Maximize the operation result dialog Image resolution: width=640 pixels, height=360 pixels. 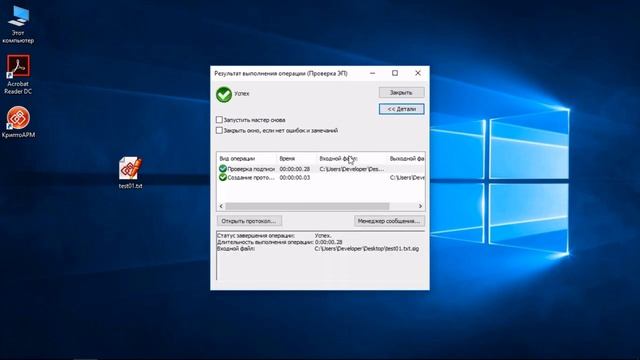click(395, 73)
